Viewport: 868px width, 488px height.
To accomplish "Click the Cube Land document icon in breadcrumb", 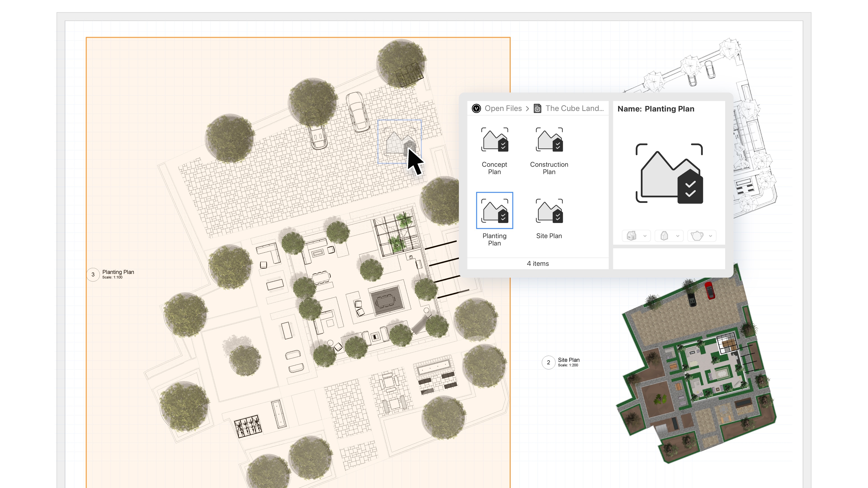I will 538,108.
